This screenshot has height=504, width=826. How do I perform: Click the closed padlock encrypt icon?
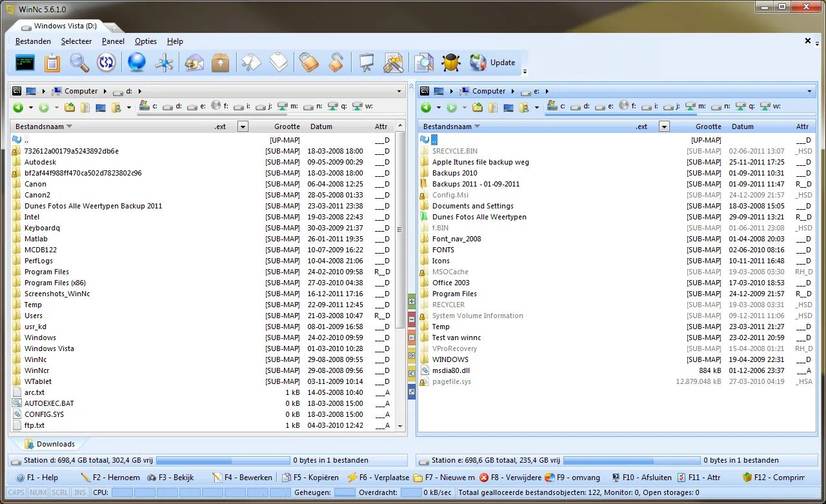(309, 63)
